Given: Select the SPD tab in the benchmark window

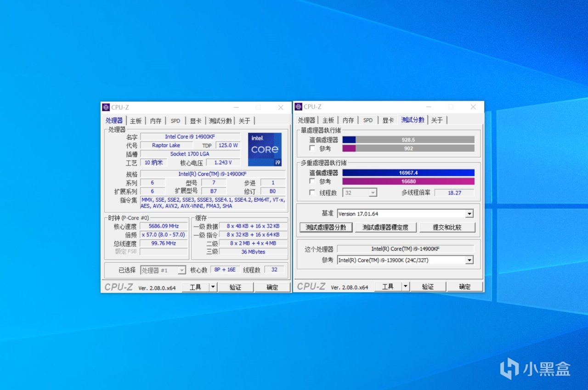Looking at the screenshot, I should 368,120.
